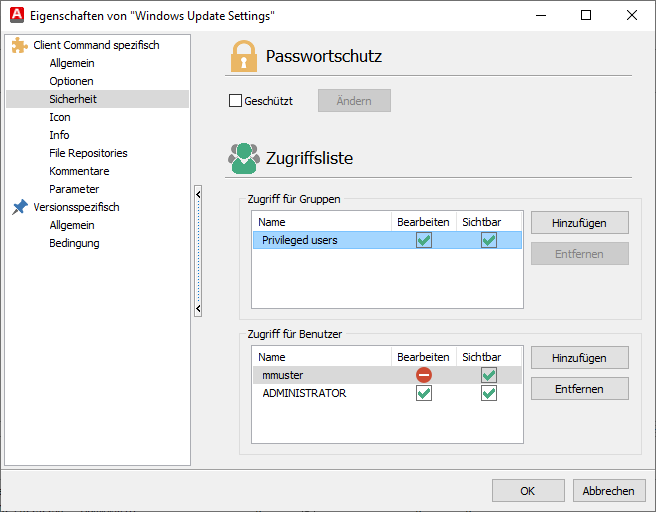
Task: Uncheck Bearbeiten for ADMINISTRATOR
Action: pyautogui.click(x=424, y=393)
